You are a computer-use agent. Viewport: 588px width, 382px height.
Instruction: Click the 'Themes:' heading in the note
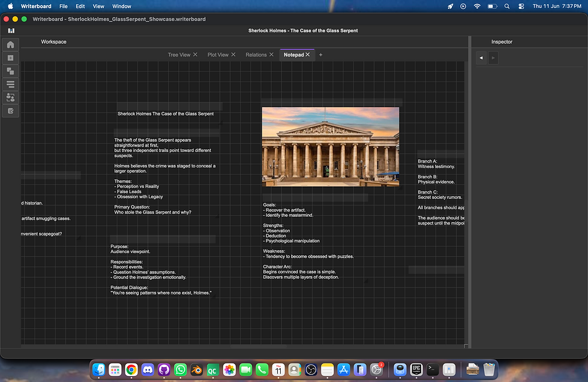click(123, 181)
